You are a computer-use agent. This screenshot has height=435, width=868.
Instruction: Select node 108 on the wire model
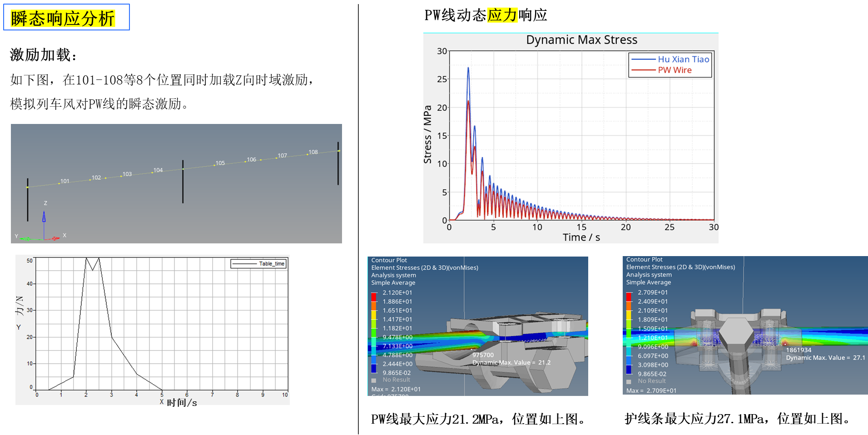click(308, 154)
